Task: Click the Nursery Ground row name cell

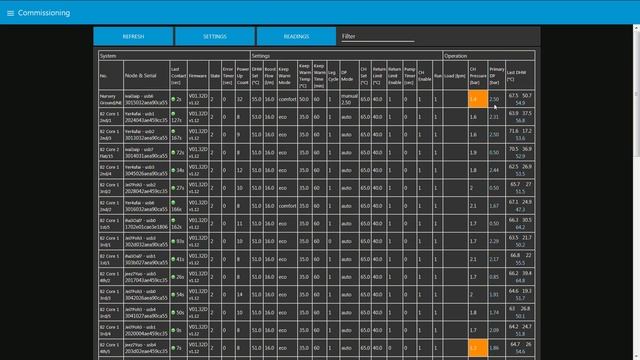Action: [111, 99]
